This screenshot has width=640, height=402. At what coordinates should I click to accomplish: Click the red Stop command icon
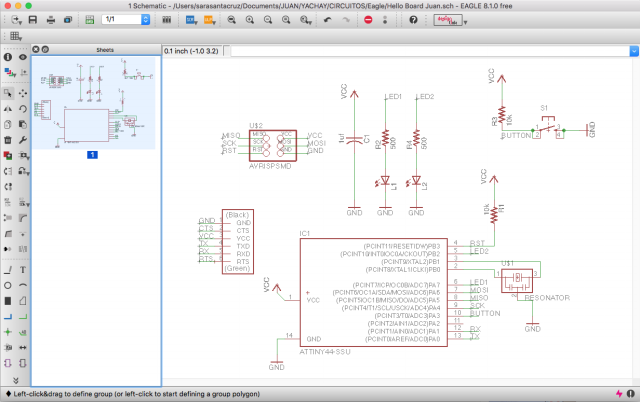click(x=368, y=20)
